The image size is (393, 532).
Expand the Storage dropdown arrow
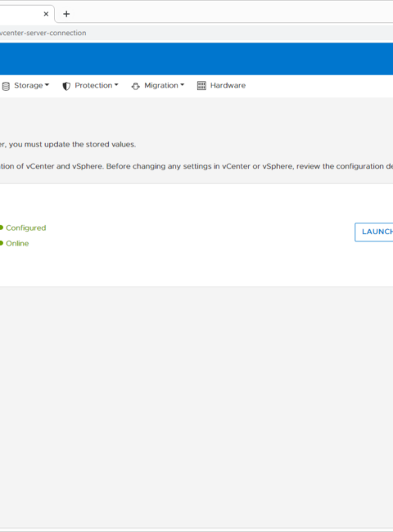click(47, 85)
